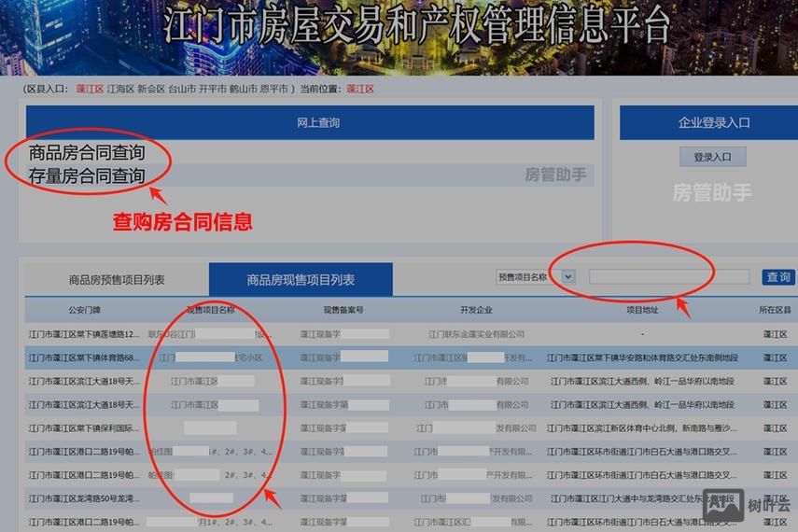The width and height of the screenshot is (798, 532).
Task: Switch to 商品房预售项目列表 tab
Action: point(117,279)
